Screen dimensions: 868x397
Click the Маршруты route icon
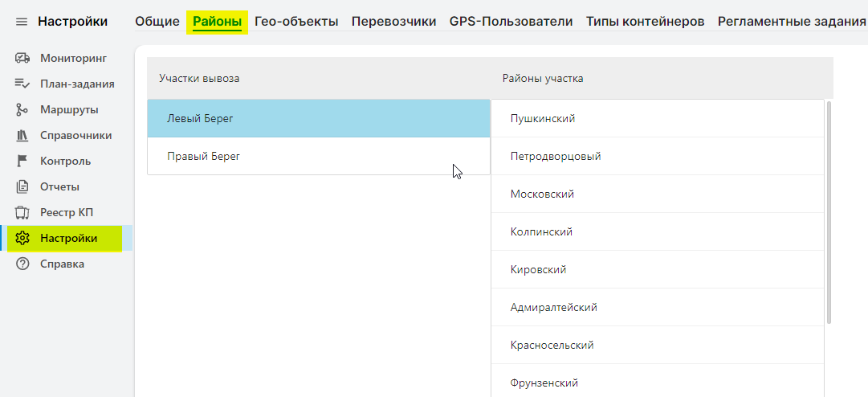tap(22, 109)
